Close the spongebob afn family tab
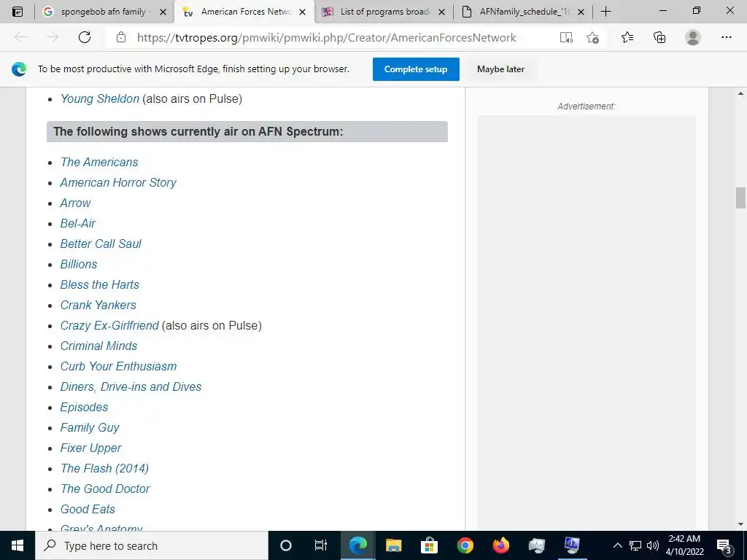Screen dimensions: 747x560 [163, 12]
